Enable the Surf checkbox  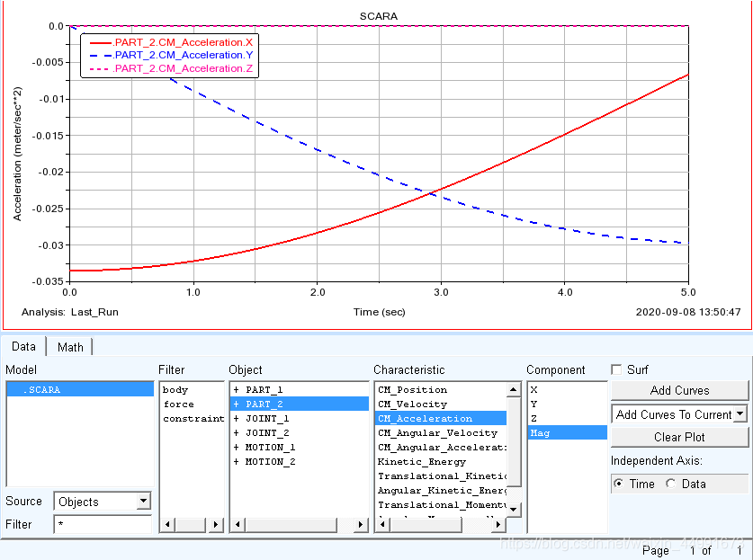pyautogui.click(x=617, y=369)
